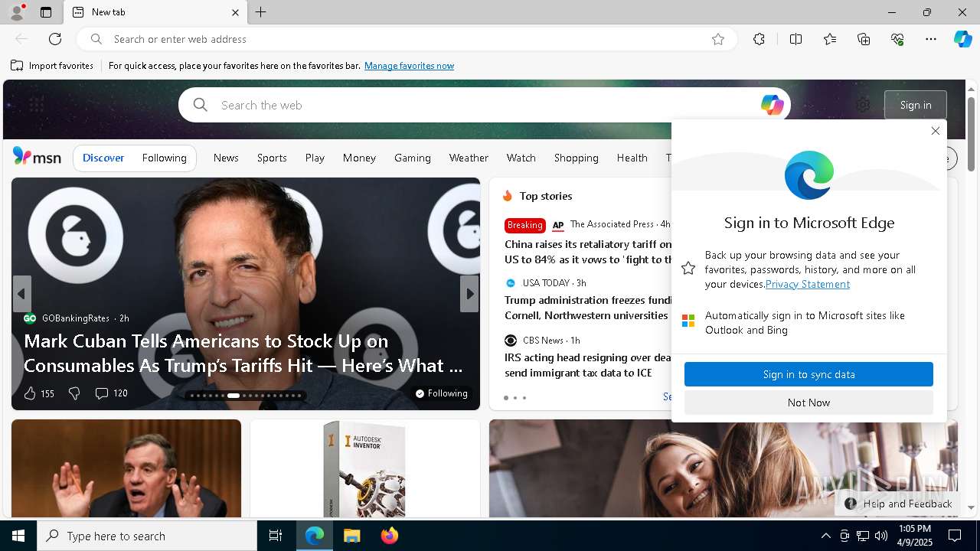The width and height of the screenshot is (980, 551).
Task: Click the taskbar search box
Action: pyautogui.click(x=147, y=536)
